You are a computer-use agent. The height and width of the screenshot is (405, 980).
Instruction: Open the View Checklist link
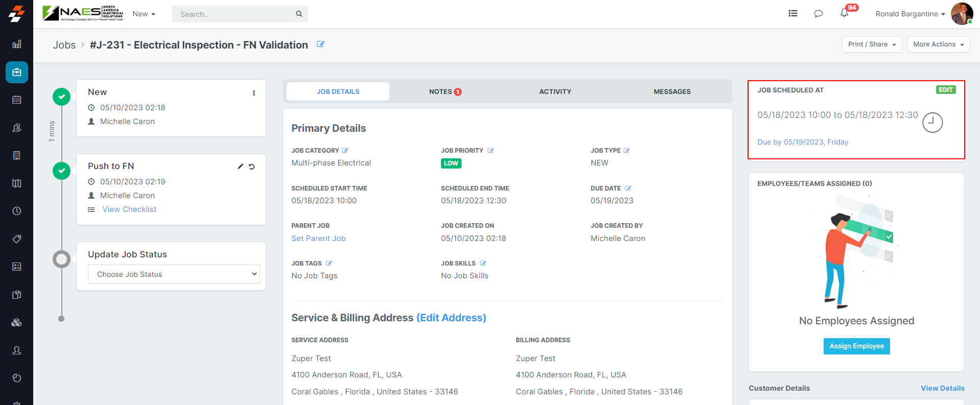click(x=129, y=209)
